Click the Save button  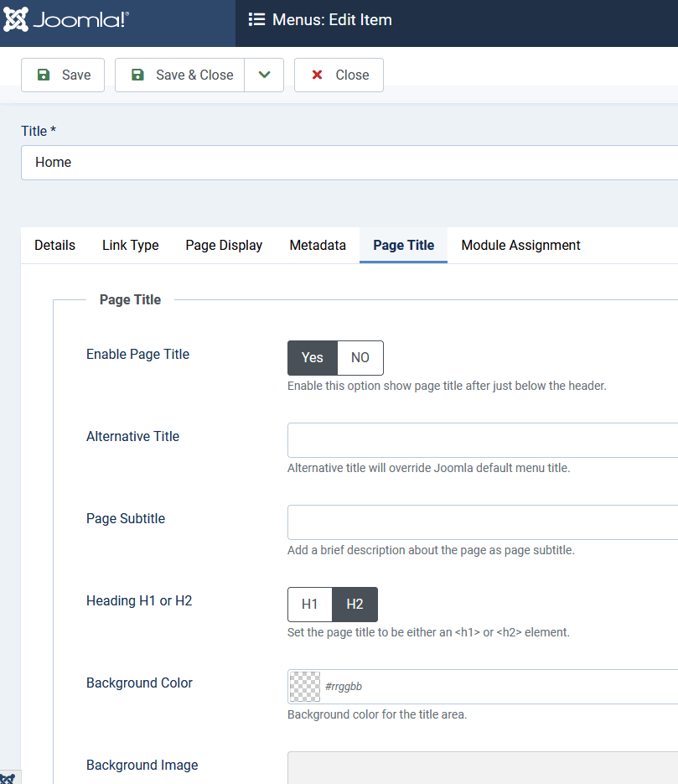pos(63,75)
